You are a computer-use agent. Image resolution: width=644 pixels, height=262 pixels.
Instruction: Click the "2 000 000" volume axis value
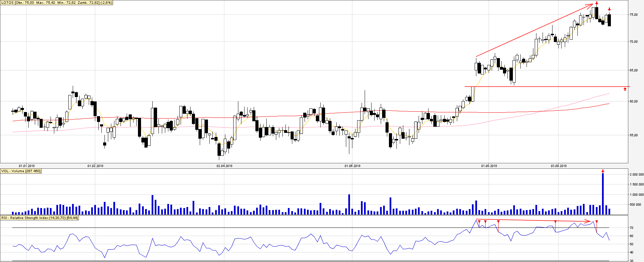point(637,175)
